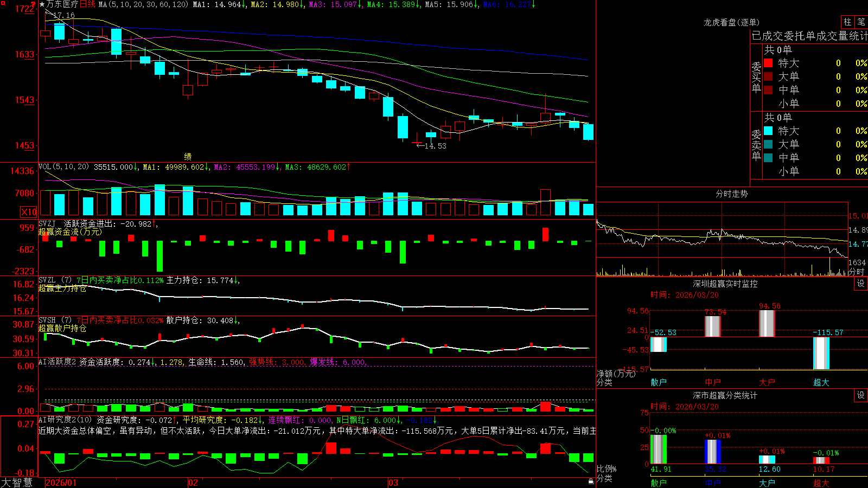Click the SVZL (7) indicator label

[x=55, y=280]
